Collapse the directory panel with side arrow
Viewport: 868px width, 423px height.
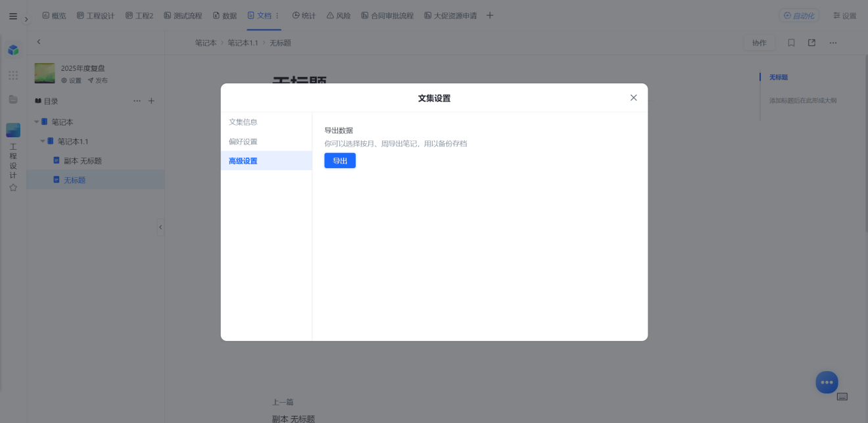(160, 227)
